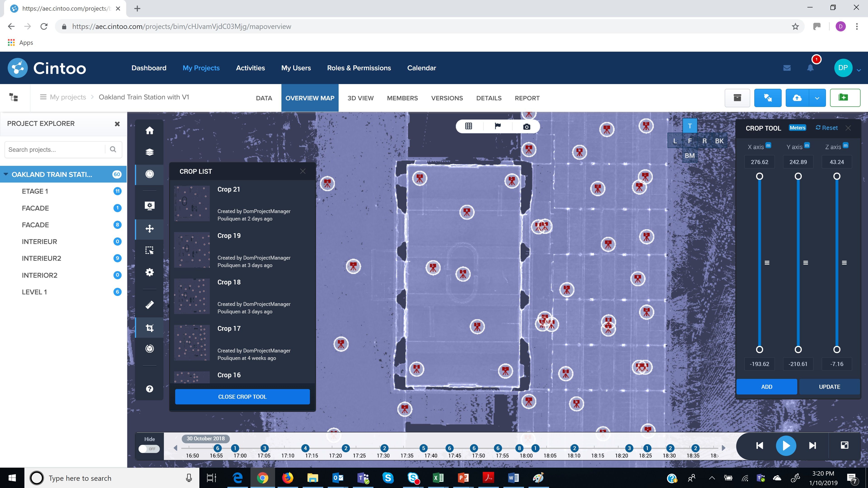This screenshot has height=488, width=868.
Task: Open dropdown arrow next to cloud upload
Action: click(x=817, y=98)
